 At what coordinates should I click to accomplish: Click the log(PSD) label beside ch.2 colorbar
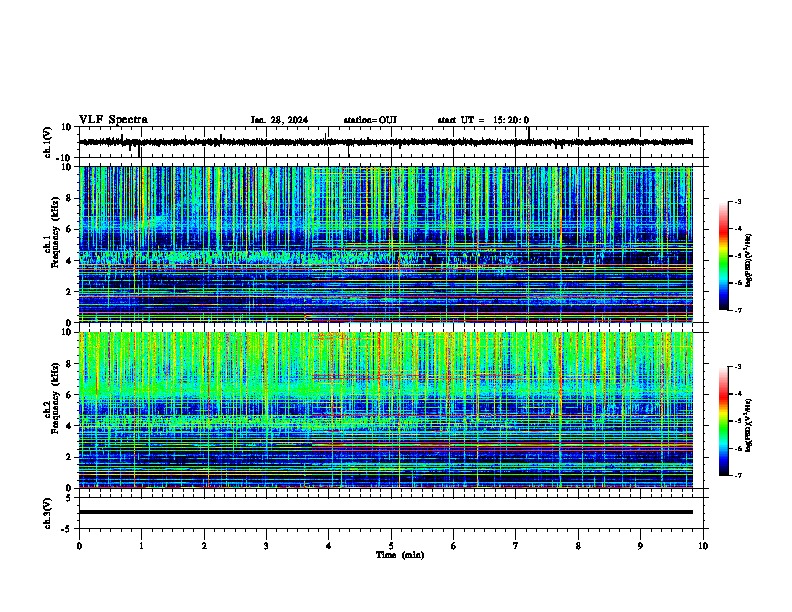tap(749, 425)
